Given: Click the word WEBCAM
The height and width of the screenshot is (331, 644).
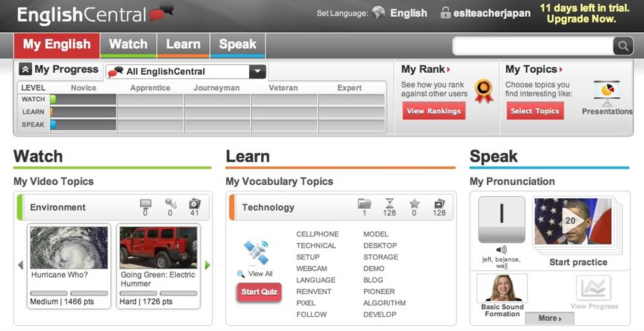Looking at the screenshot, I should coord(312,269).
